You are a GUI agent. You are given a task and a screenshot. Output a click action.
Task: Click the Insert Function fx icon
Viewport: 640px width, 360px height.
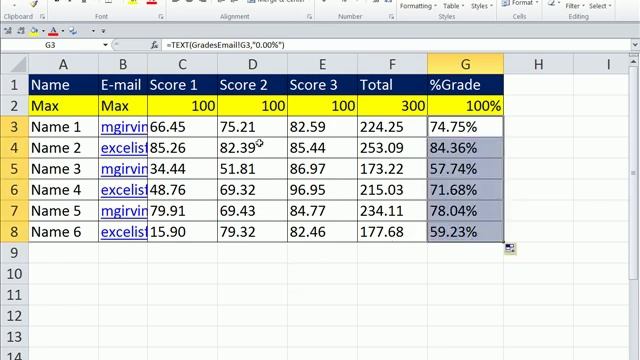(x=154, y=45)
